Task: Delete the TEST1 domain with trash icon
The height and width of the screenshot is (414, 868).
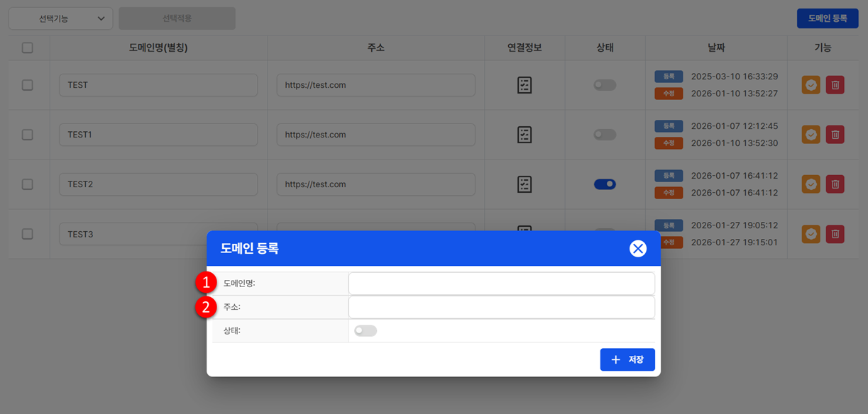Action: click(x=835, y=135)
